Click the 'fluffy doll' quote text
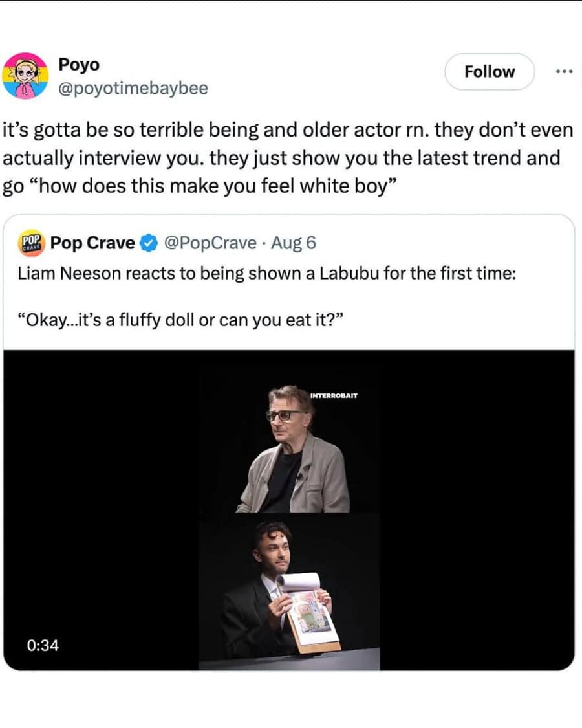582x728 pixels. (x=183, y=321)
